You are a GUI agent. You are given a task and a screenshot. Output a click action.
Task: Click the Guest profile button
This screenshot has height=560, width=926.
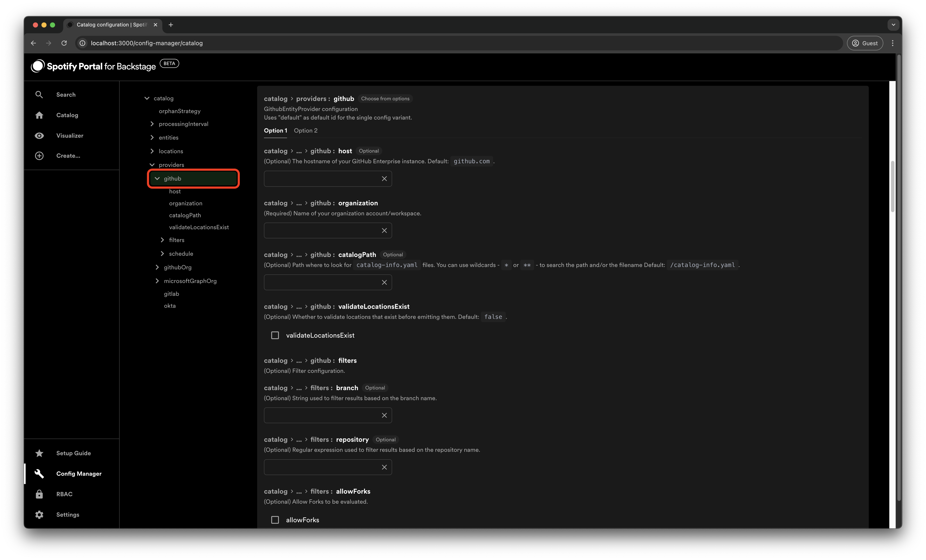pos(865,43)
